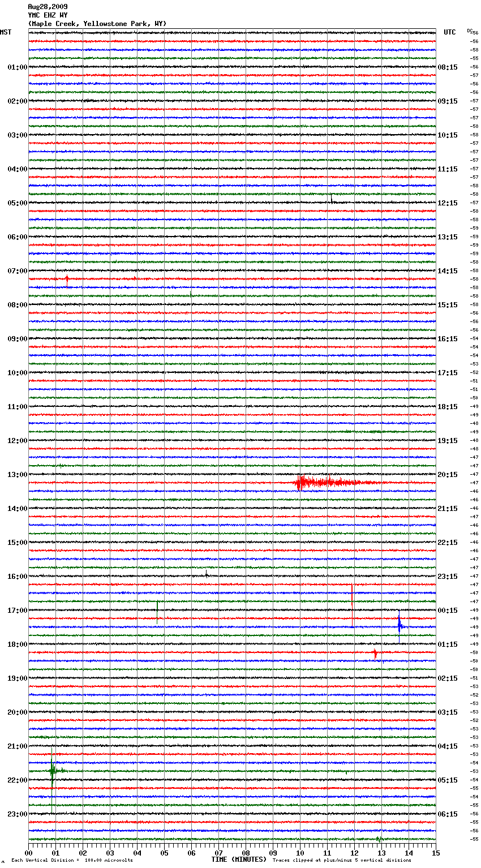This screenshot has height=868, width=481.
Task: Click the 01:15 UTC time label
Action: coord(448,644)
